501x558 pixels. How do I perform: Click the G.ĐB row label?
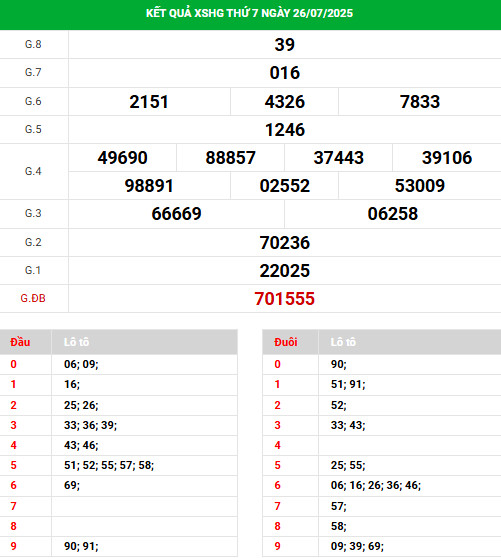click(x=33, y=298)
